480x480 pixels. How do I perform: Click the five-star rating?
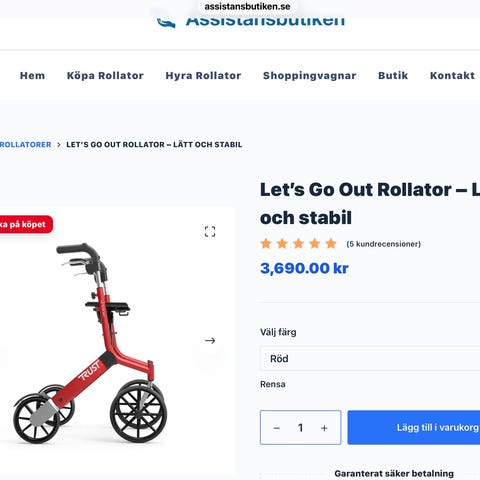tap(298, 244)
